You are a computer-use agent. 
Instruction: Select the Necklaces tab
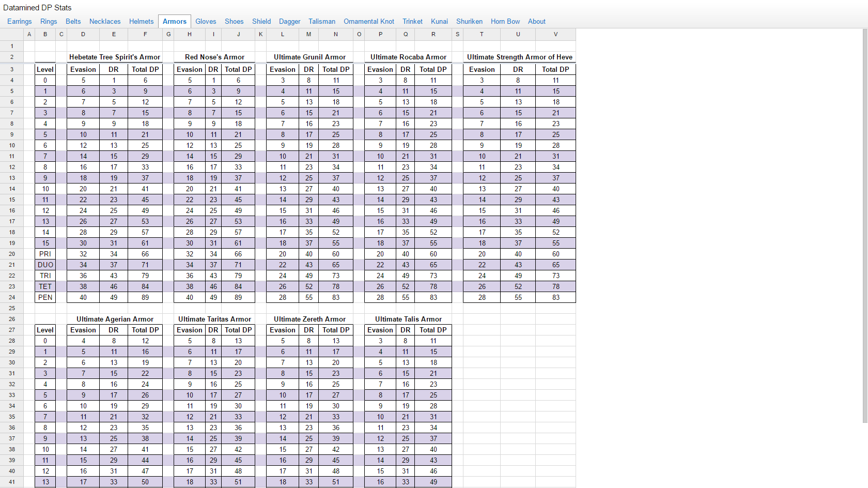(x=105, y=21)
